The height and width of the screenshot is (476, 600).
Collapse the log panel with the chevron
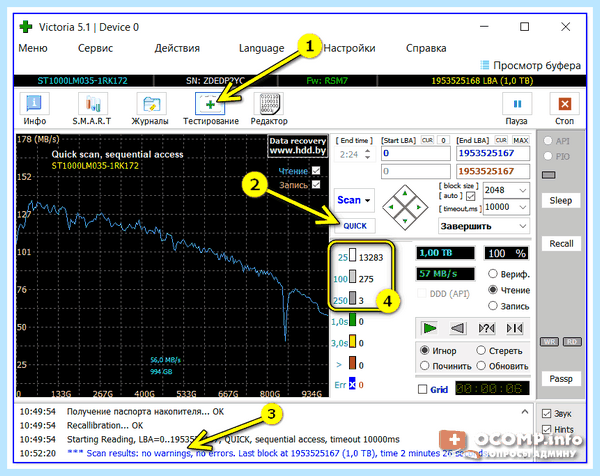point(525,412)
